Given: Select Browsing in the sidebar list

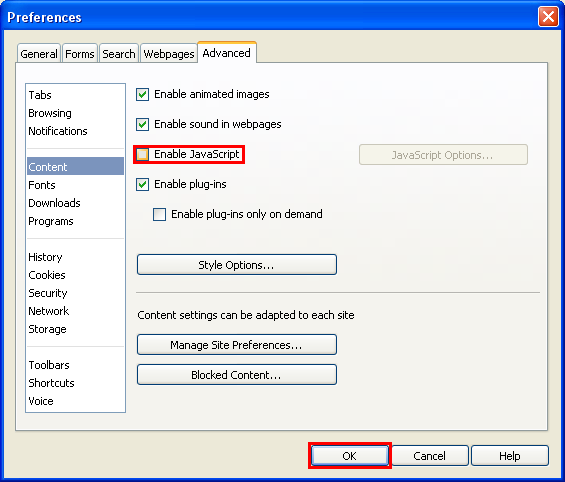Looking at the screenshot, I should (75, 113).
